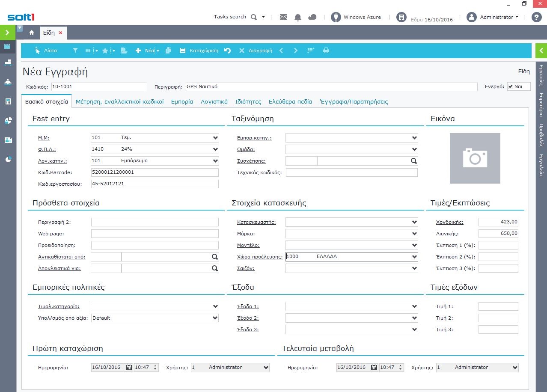547x392 pixels.
Task: Open the mail envelope icon
Action: click(283, 17)
